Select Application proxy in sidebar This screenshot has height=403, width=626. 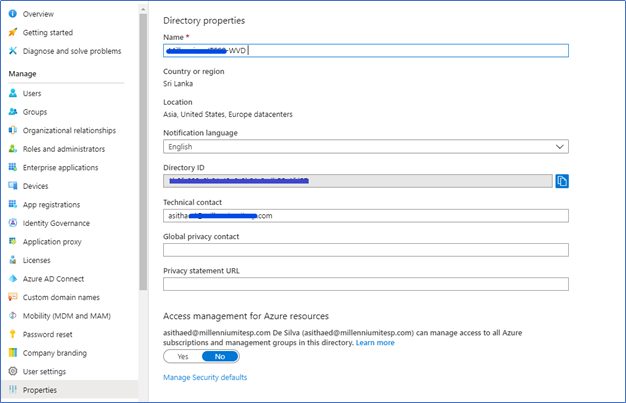coord(52,242)
